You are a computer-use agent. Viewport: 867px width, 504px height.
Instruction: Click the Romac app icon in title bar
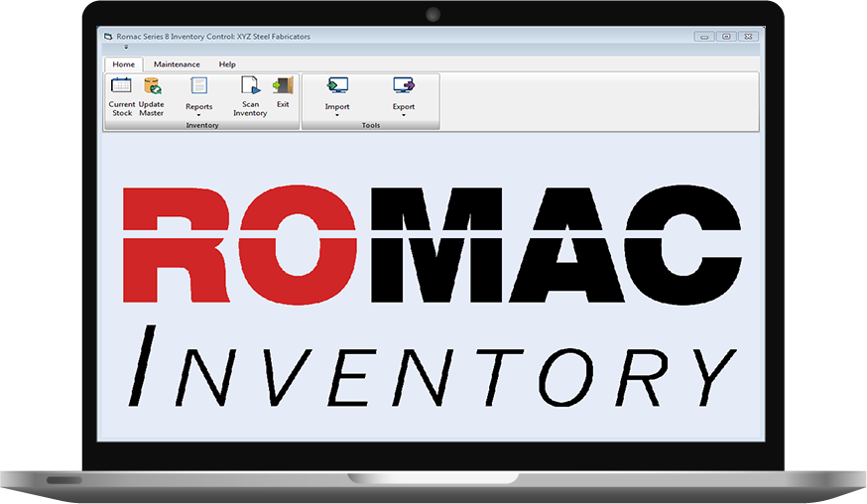coord(107,37)
